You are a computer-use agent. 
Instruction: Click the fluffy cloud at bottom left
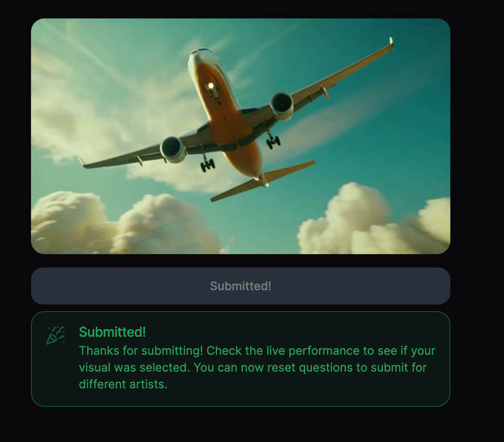[121, 224]
